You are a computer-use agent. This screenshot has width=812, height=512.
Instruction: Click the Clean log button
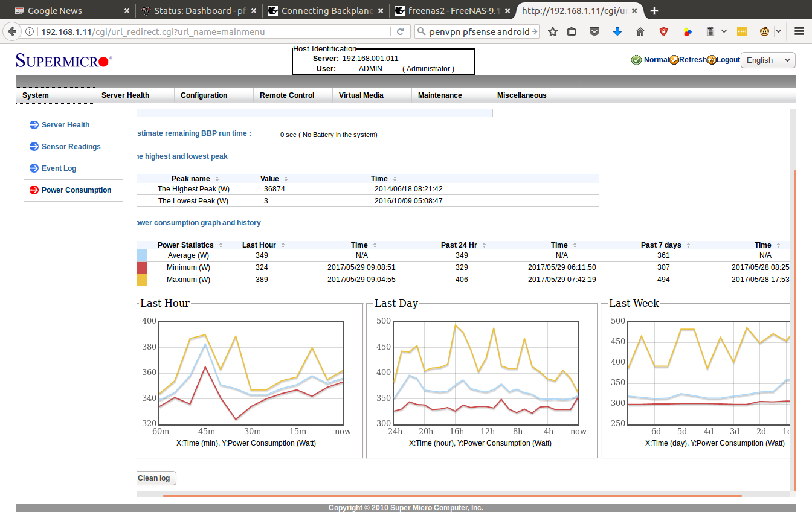[x=156, y=478]
